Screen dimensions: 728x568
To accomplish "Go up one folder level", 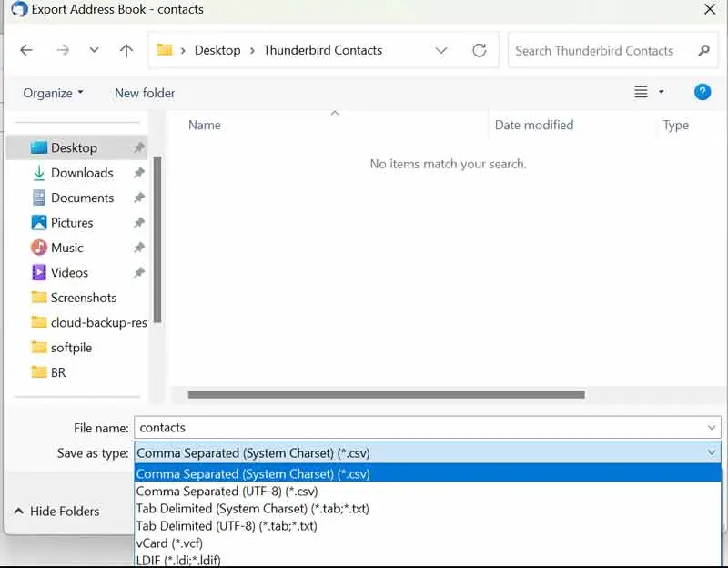I will 126,50.
